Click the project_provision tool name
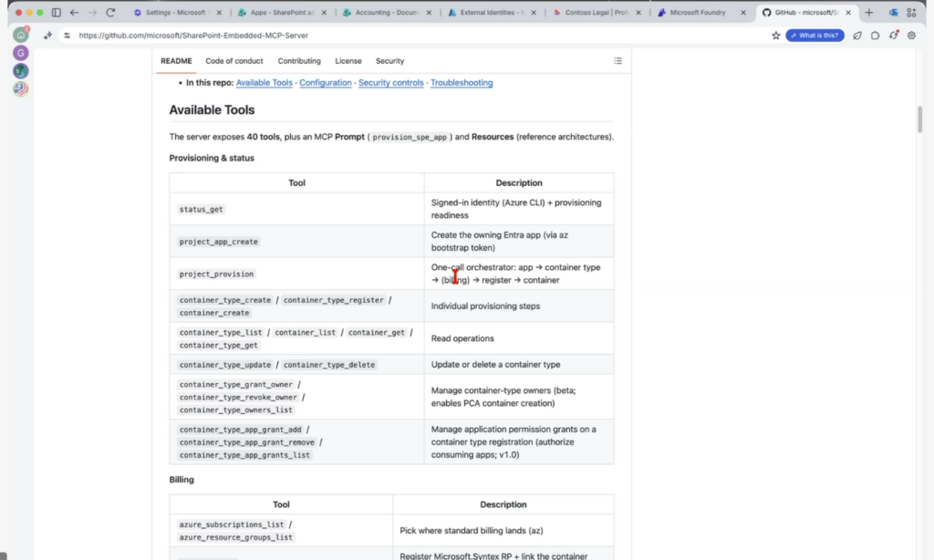 click(x=216, y=274)
